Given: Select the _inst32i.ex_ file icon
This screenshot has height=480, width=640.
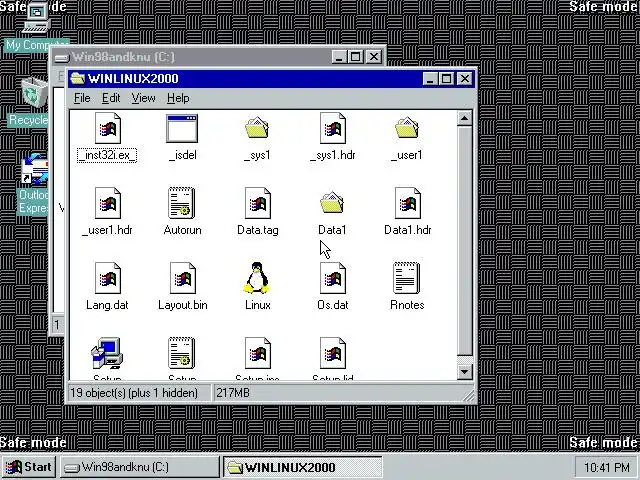Looking at the screenshot, I should click(108, 129).
